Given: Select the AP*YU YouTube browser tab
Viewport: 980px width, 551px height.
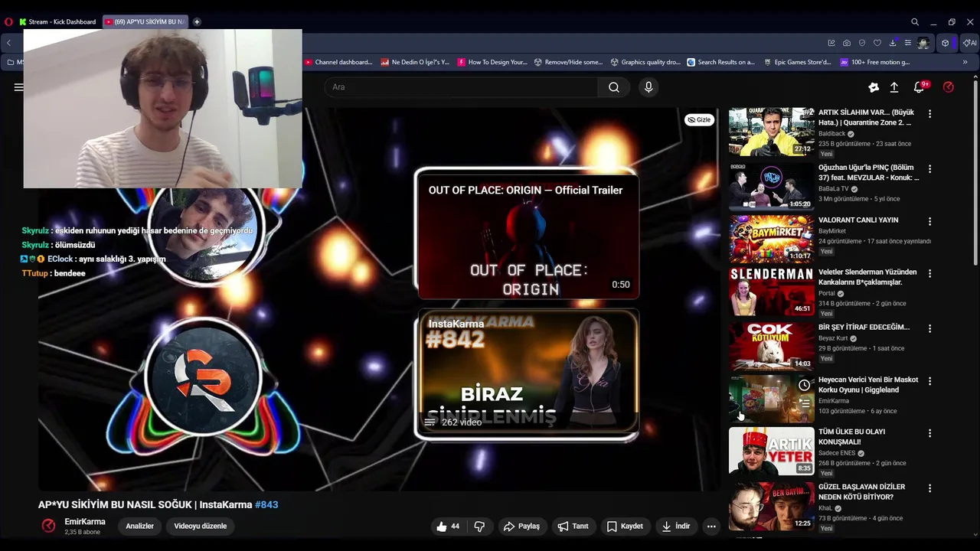Looking at the screenshot, I should coord(145,22).
